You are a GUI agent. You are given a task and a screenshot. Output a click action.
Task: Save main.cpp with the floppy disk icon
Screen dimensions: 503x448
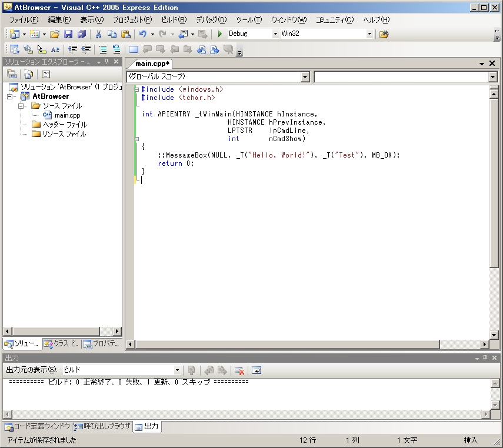tap(68, 34)
